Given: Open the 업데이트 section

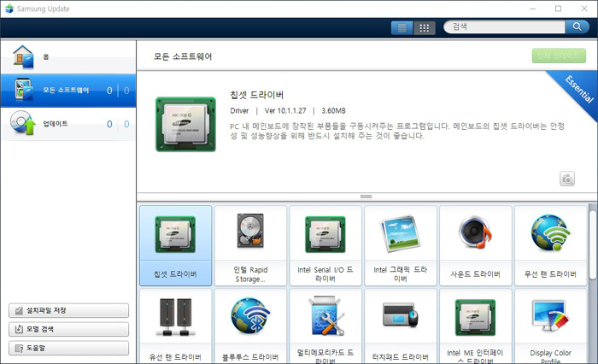Looking at the screenshot, I should coord(68,124).
